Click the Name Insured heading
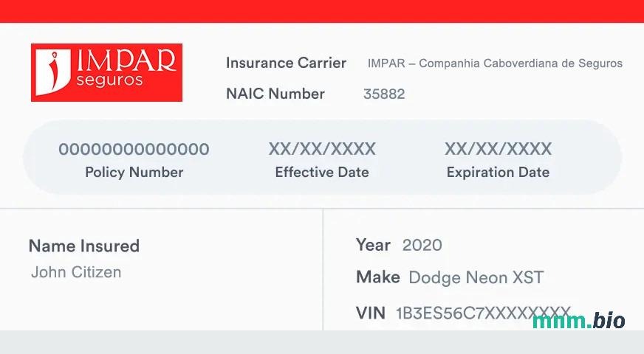The height and width of the screenshot is (354, 644). [83, 246]
